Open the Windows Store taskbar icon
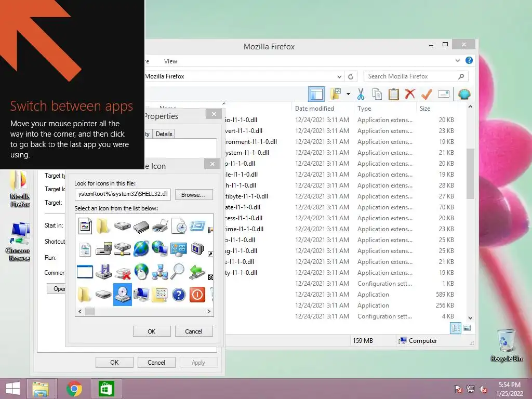Viewport: 532px width, 399px height. pos(106,389)
